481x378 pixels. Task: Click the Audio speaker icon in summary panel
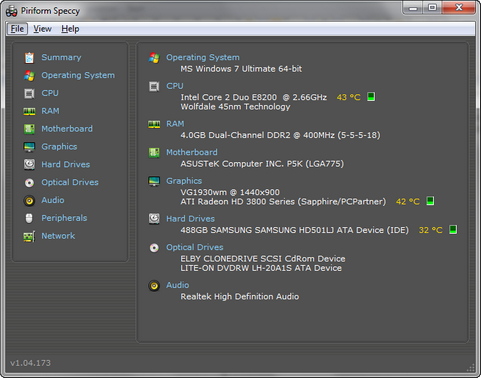coord(154,286)
